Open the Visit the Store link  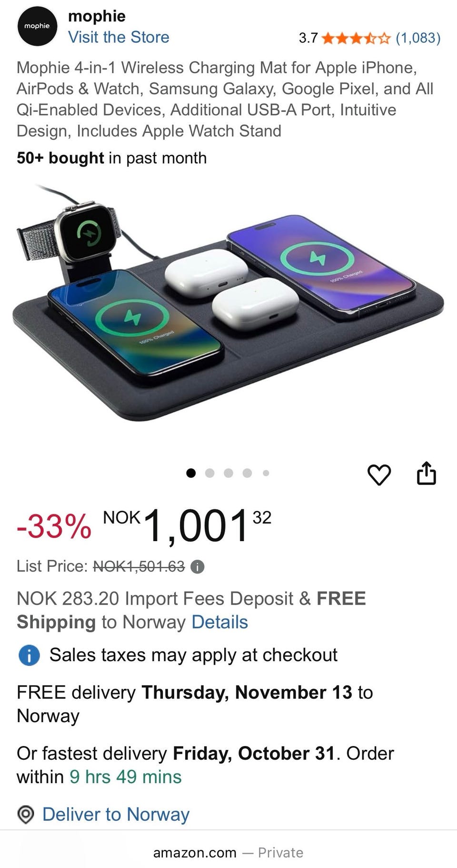[119, 37]
